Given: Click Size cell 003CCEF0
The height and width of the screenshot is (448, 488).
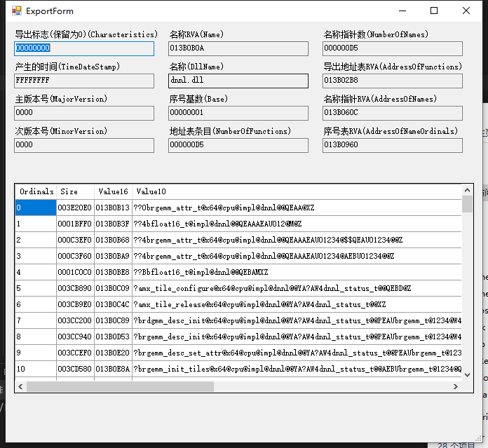Looking at the screenshot, I should coord(75,353).
